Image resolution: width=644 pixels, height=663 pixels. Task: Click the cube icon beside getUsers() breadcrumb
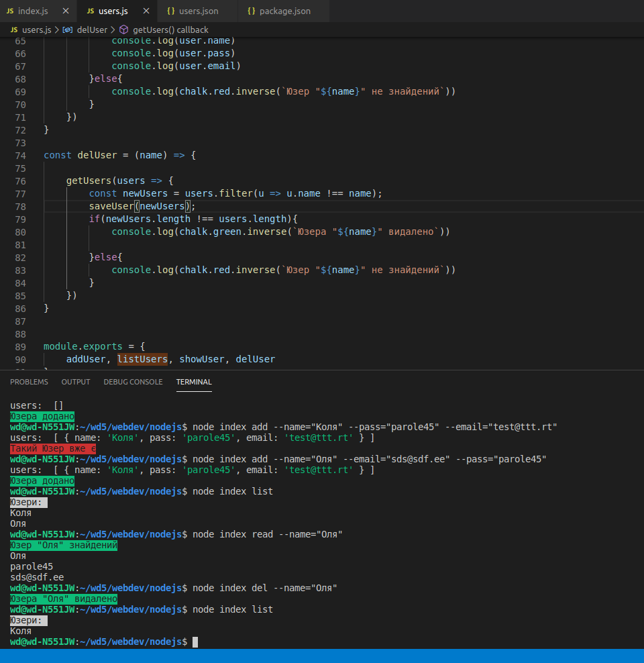[123, 30]
